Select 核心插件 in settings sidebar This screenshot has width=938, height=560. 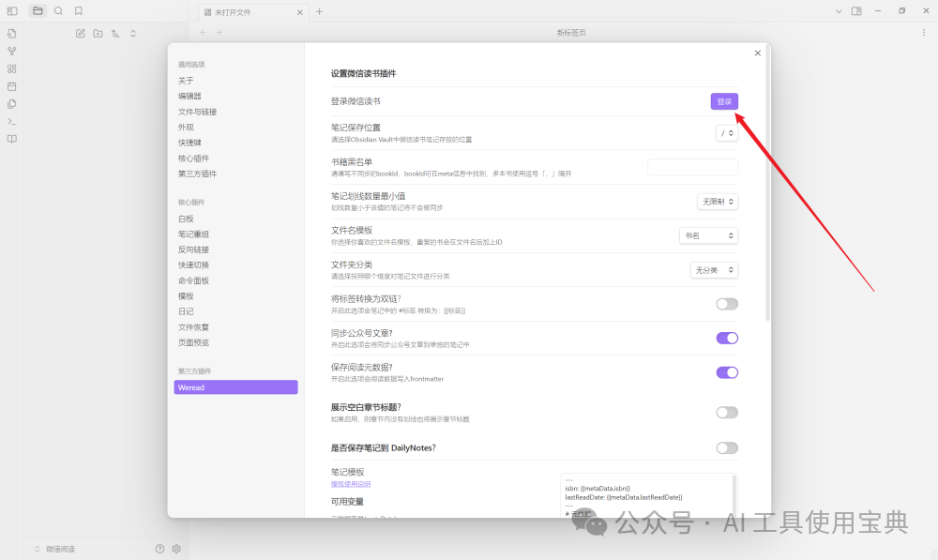(x=193, y=158)
